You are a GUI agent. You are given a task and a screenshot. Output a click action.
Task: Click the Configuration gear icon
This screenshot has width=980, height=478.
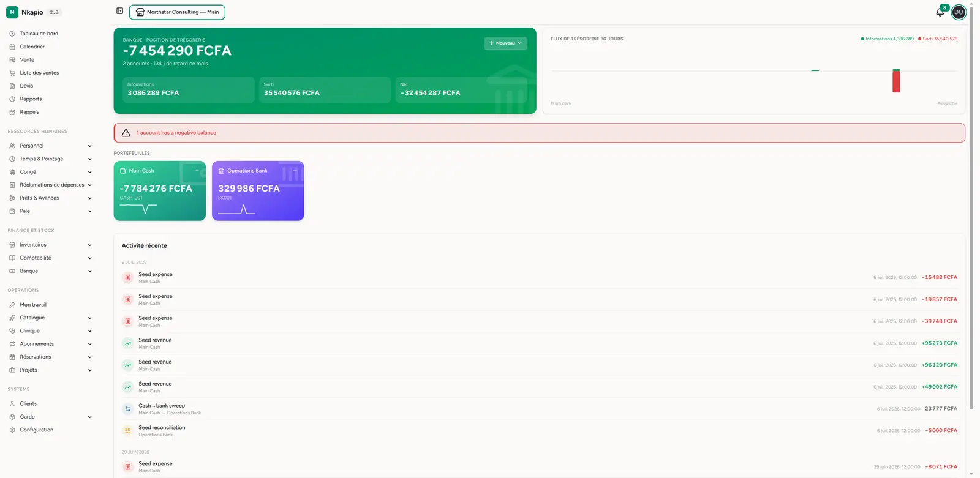point(12,430)
